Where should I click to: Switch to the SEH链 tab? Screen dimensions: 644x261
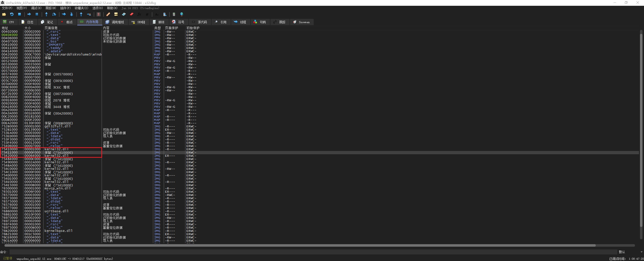[139, 22]
